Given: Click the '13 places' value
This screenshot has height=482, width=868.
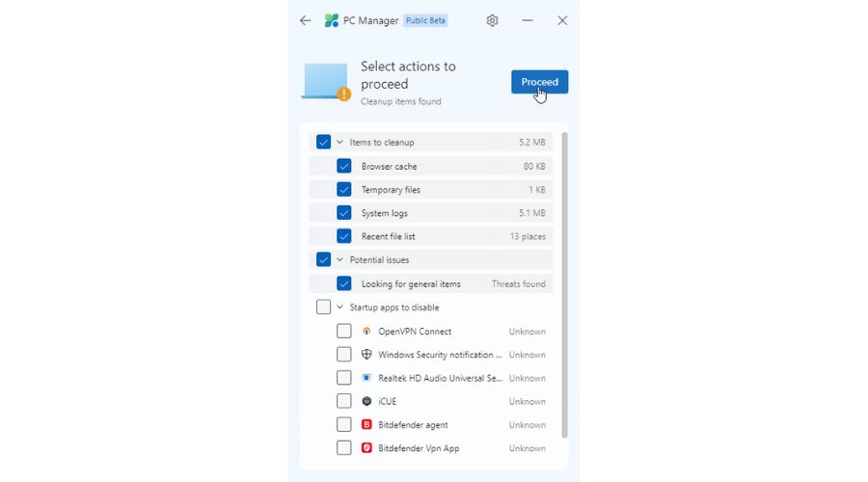Looking at the screenshot, I should coord(528,236).
